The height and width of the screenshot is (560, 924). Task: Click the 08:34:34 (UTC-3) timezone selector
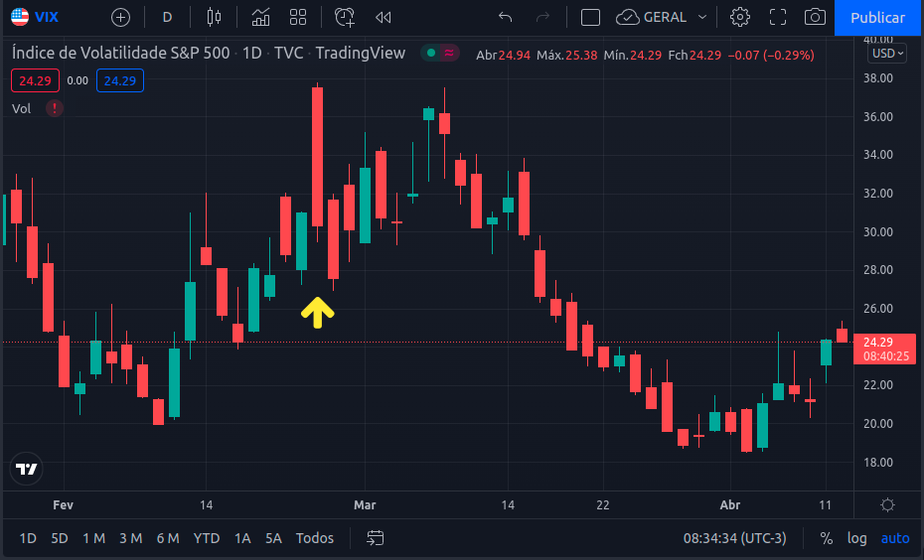point(734,538)
